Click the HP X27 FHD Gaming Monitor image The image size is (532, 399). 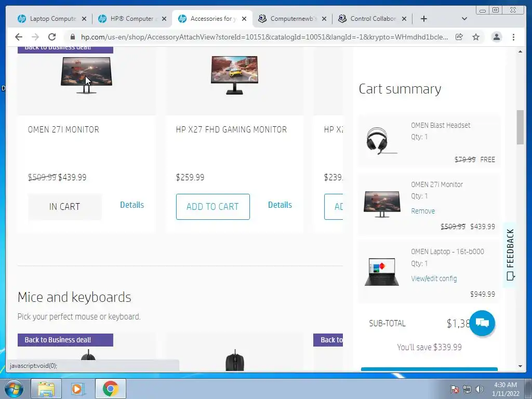(x=234, y=75)
